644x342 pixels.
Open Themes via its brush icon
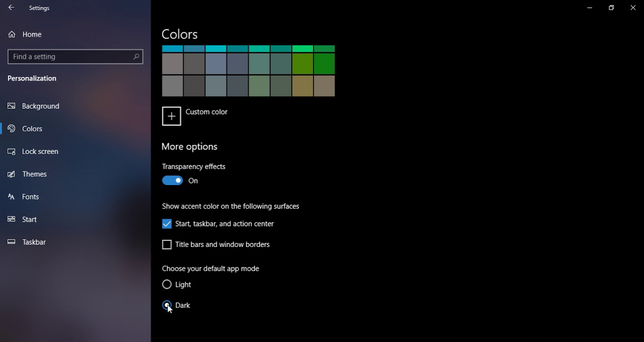pos(12,174)
